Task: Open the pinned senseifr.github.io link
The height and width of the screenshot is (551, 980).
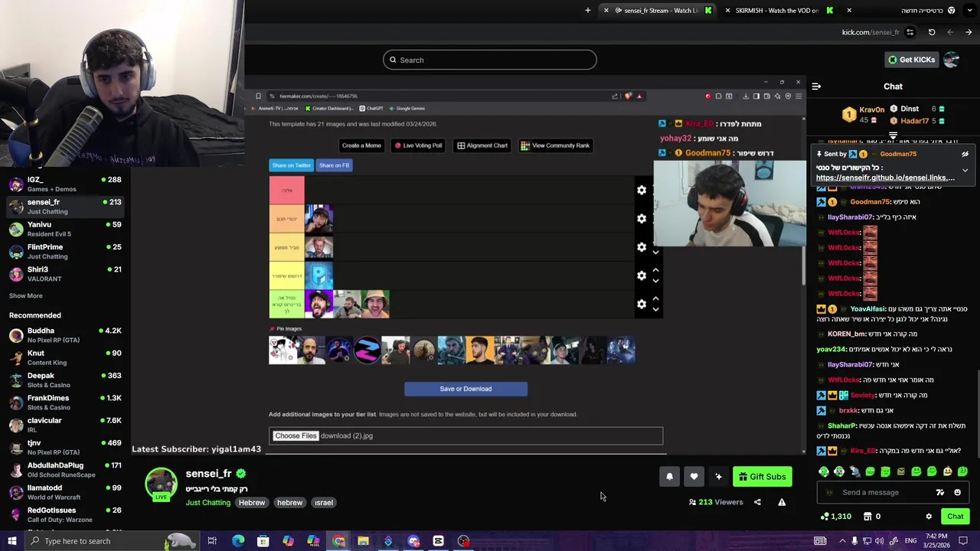Action: pyautogui.click(x=885, y=178)
